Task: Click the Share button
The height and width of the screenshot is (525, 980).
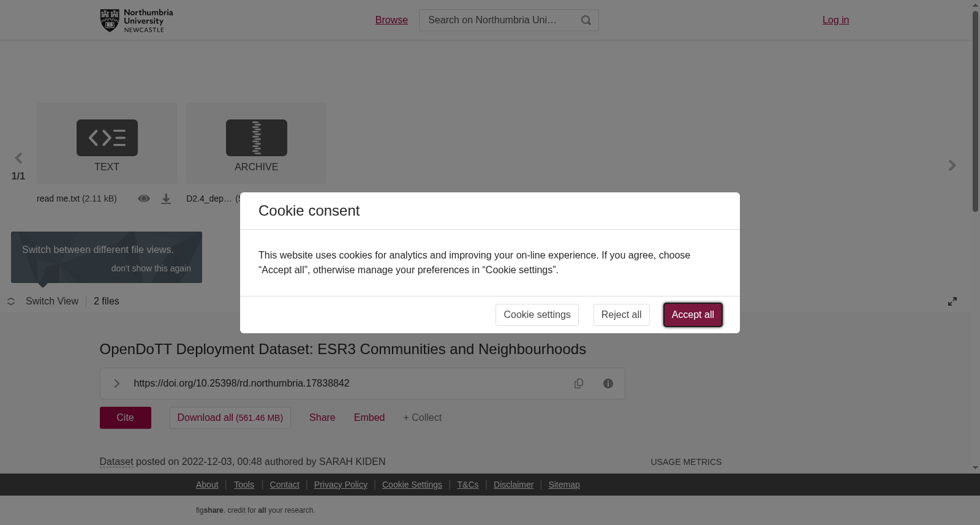Action: [322, 418]
